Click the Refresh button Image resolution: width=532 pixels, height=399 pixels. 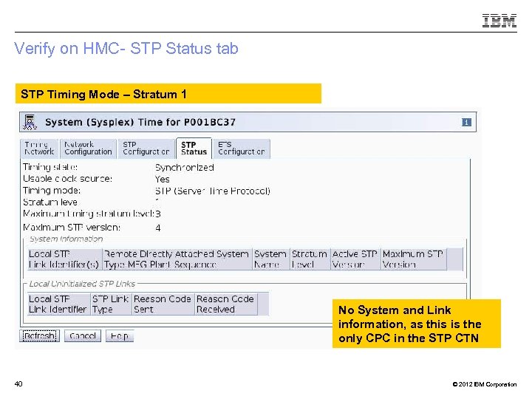[39, 336]
